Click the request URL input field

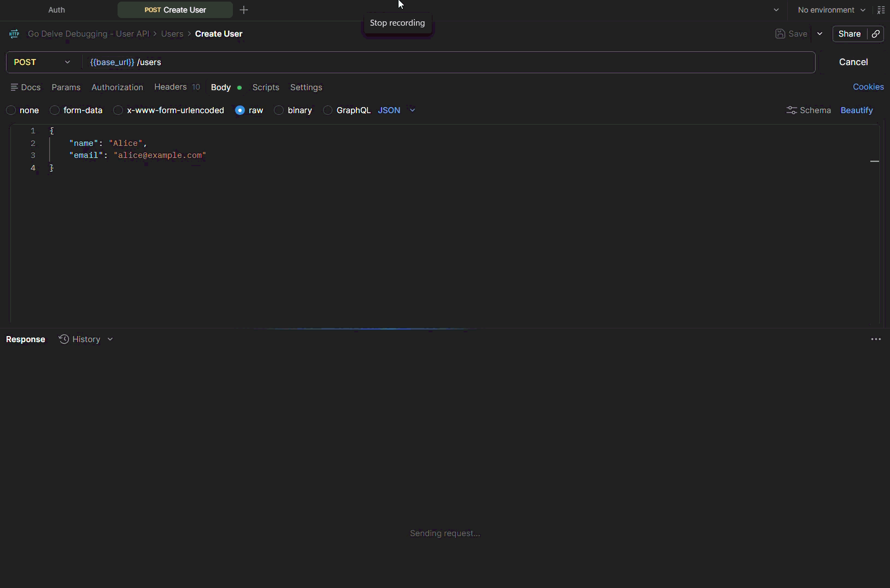(448, 62)
